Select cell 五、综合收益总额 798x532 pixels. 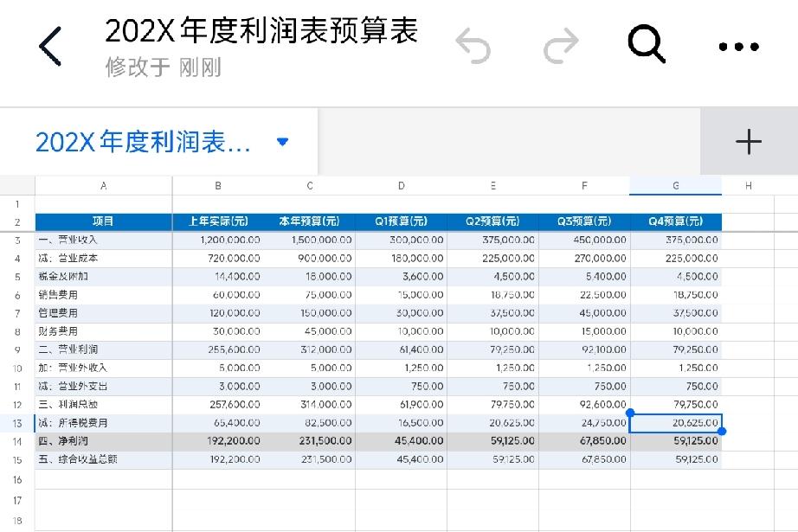104,460
